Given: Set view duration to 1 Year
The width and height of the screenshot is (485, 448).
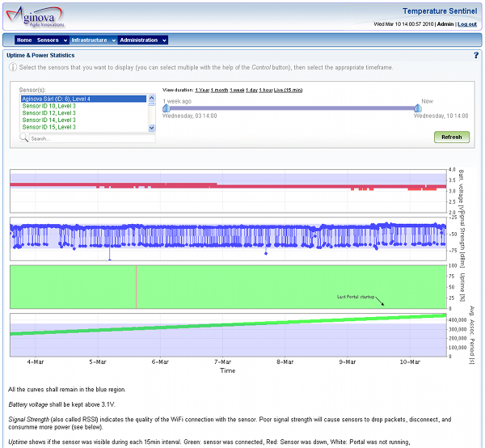Looking at the screenshot, I should click(x=202, y=90).
